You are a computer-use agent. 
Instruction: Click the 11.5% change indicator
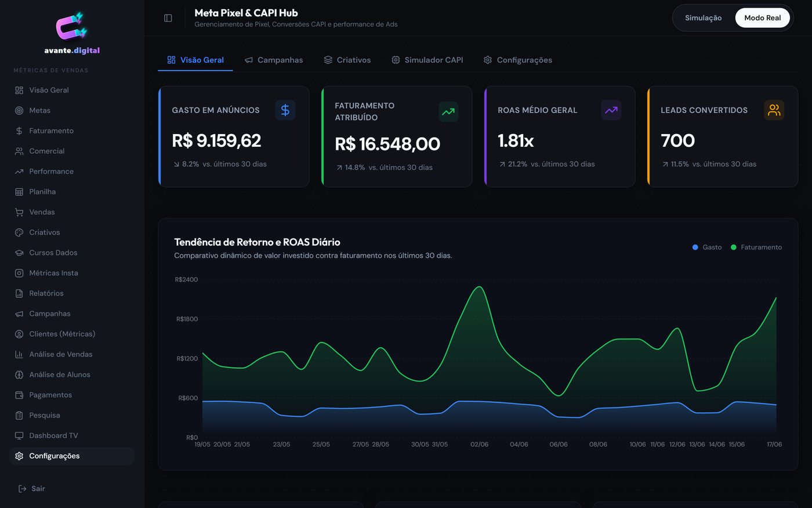pyautogui.click(x=675, y=164)
